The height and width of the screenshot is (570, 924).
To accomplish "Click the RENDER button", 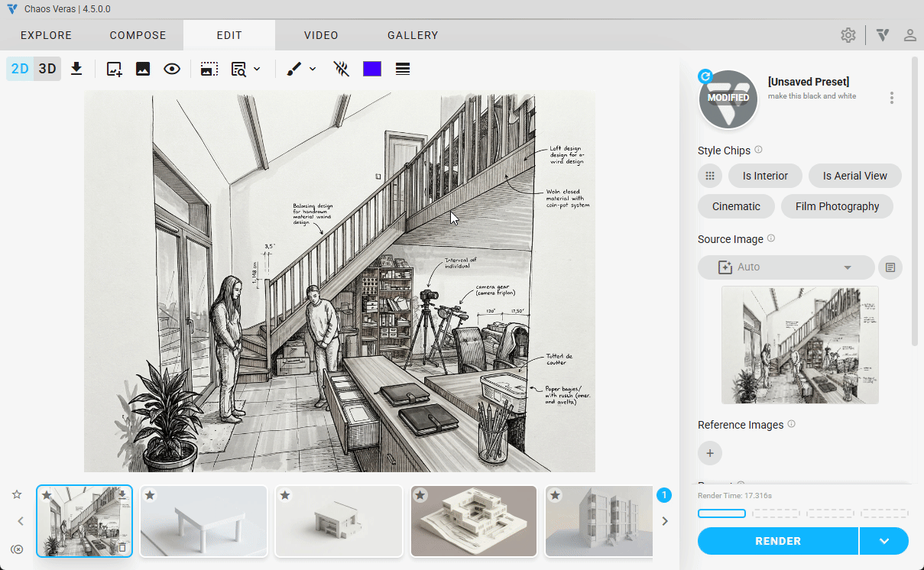I will [778, 541].
